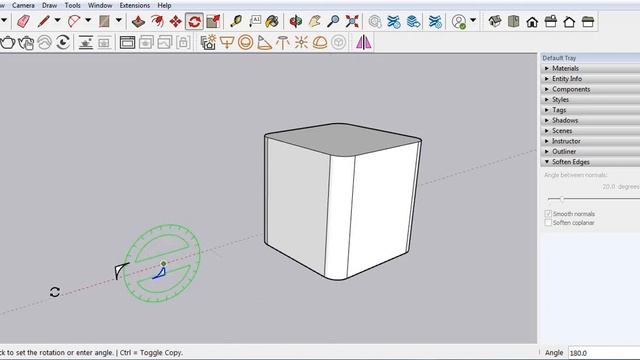
Task: Click the V-Ray interactive render teapot-hand icon
Action: tap(26, 42)
